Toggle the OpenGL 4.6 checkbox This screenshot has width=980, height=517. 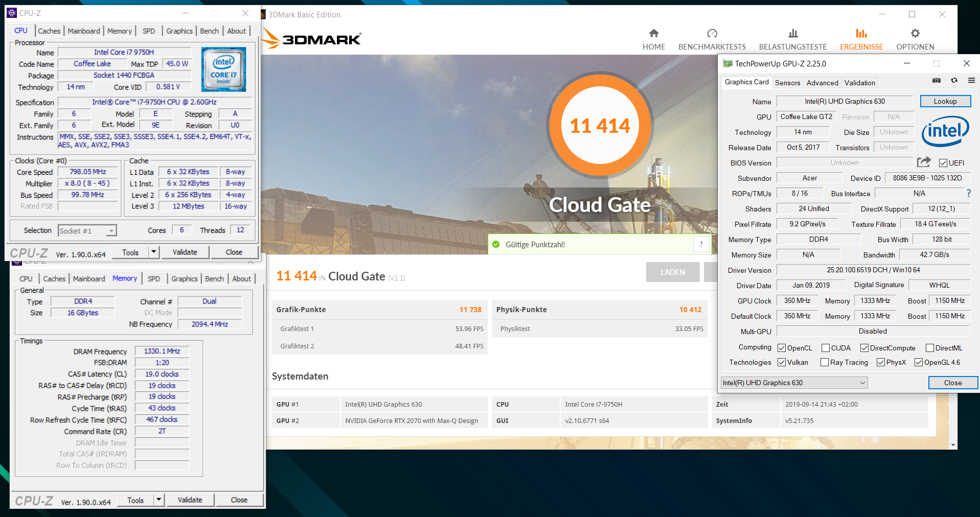coord(919,362)
